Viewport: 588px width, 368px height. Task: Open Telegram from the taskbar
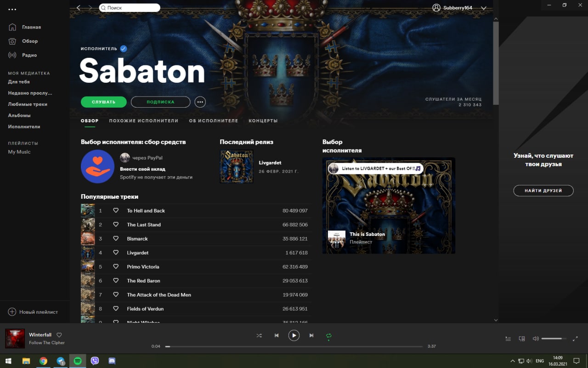61,361
